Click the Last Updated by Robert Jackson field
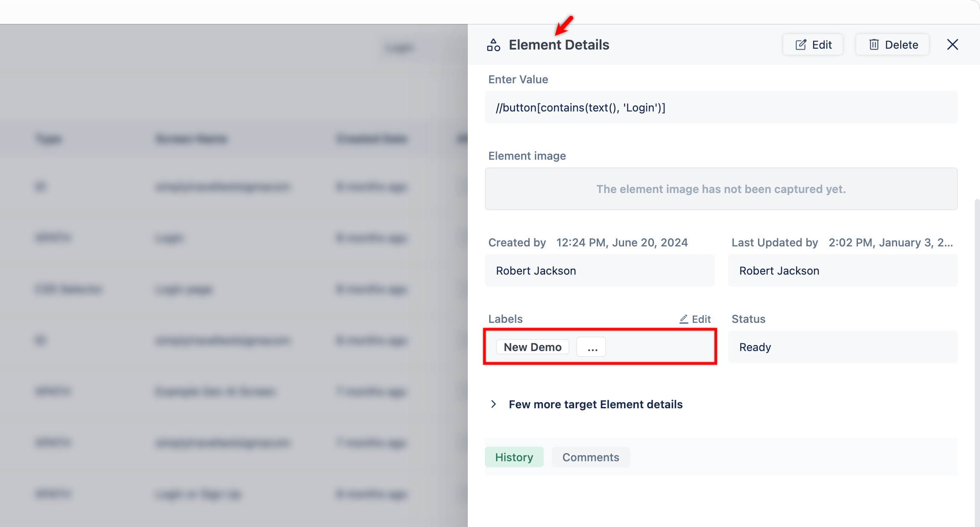 click(x=843, y=271)
